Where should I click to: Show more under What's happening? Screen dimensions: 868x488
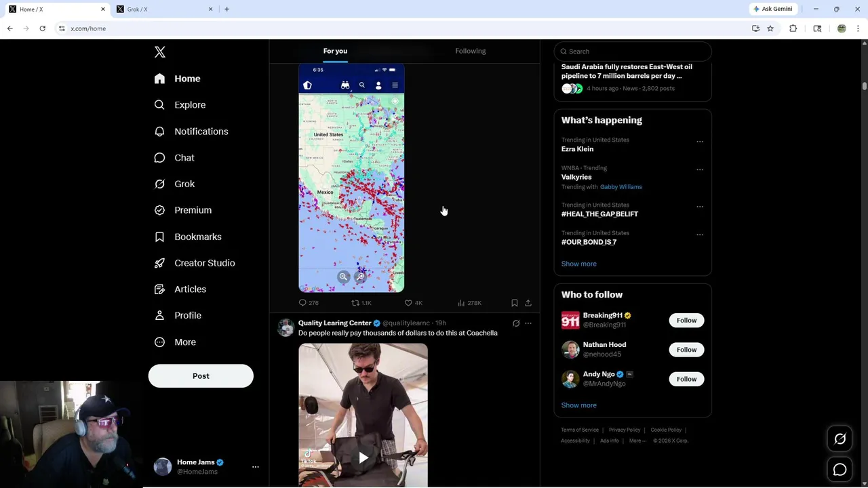click(578, 264)
